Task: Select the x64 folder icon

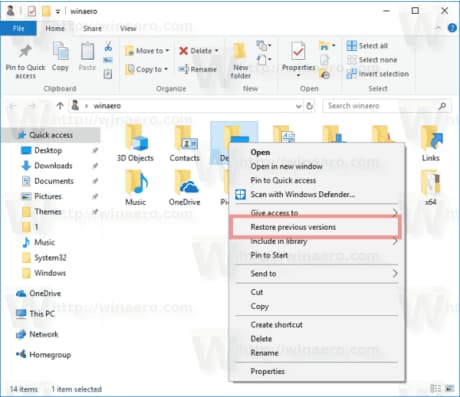Action: pos(430,182)
